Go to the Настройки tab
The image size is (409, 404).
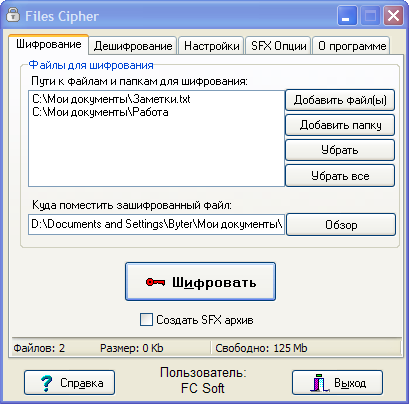pyautogui.click(x=211, y=46)
